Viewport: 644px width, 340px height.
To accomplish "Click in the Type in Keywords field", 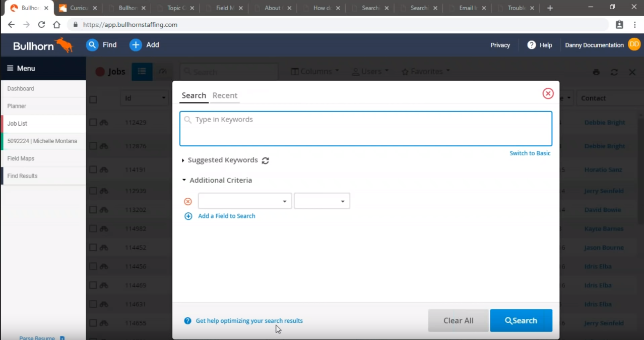I will pos(366,129).
